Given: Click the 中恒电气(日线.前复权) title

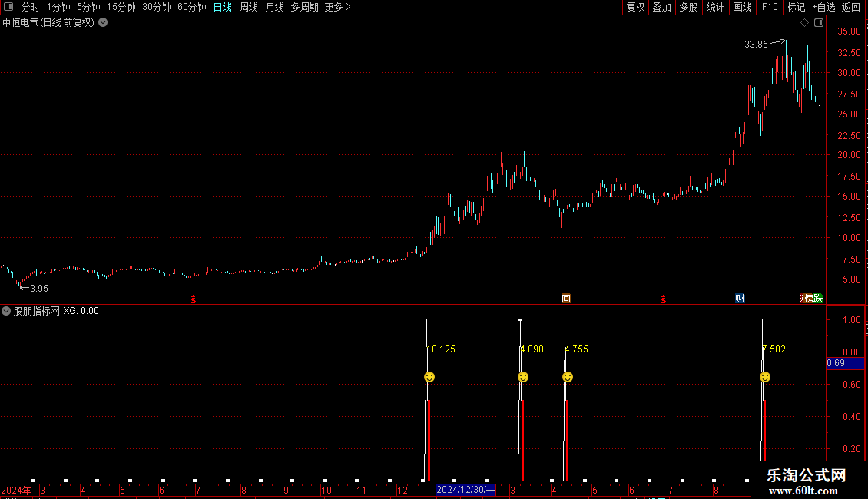Looking at the screenshot, I should 48,23.
